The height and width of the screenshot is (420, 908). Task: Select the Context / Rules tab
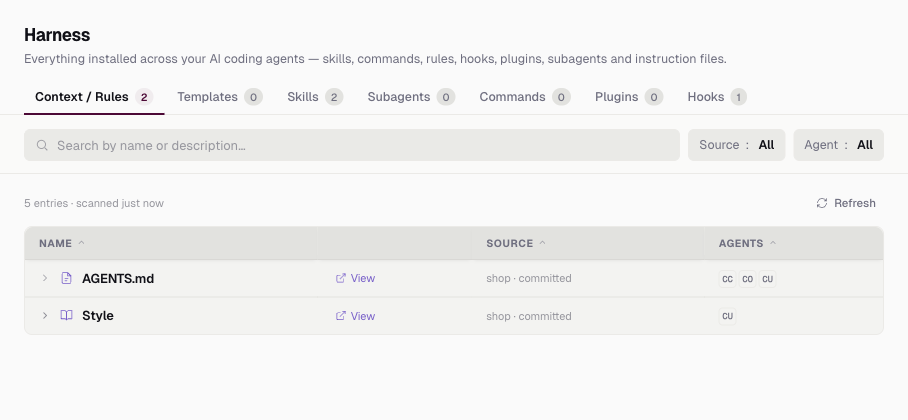[x=94, y=97]
